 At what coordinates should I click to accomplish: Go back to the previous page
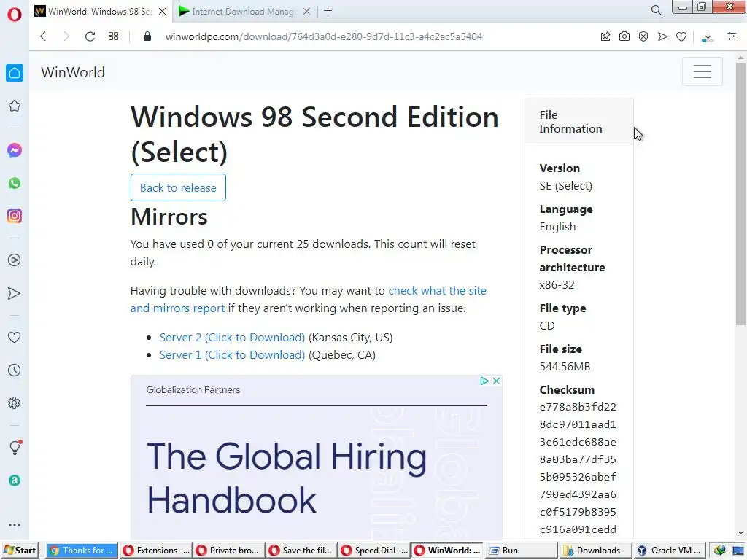(43, 36)
